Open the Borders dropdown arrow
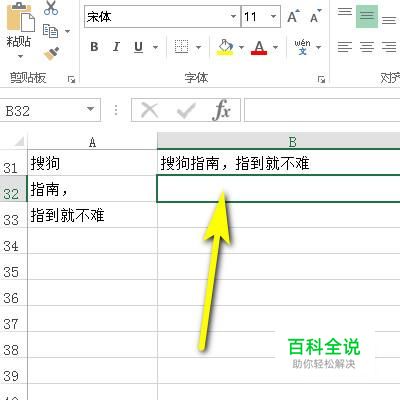This screenshot has height=400, width=400. click(x=199, y=47)
